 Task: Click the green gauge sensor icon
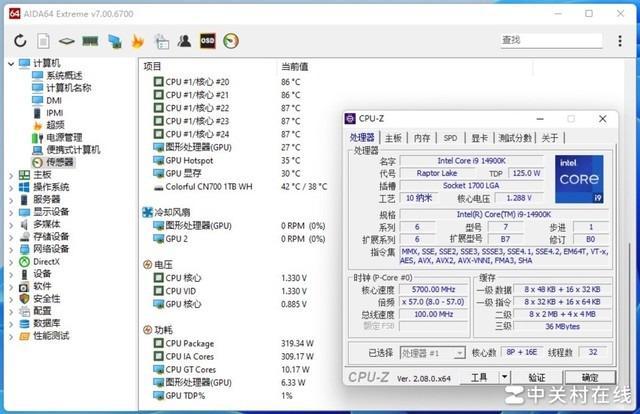[x=231, y=41]
